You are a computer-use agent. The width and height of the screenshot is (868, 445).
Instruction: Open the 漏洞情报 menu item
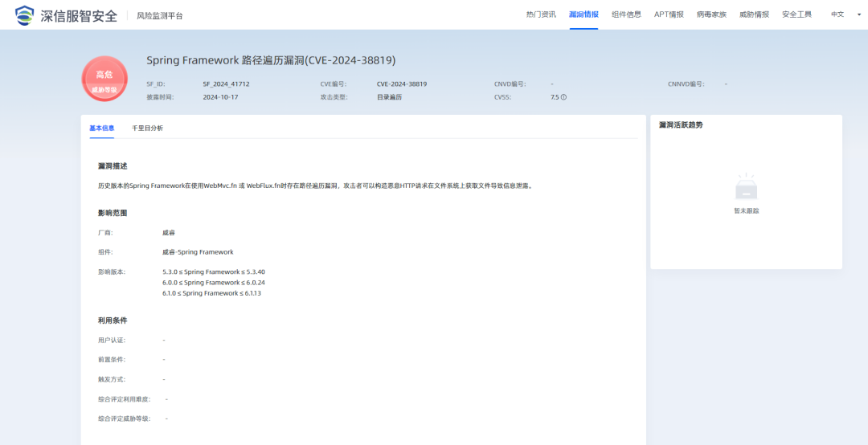point(583,14)
